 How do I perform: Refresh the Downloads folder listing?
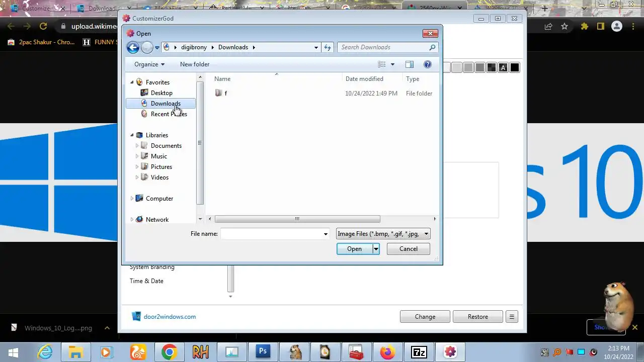click(328, 47)
